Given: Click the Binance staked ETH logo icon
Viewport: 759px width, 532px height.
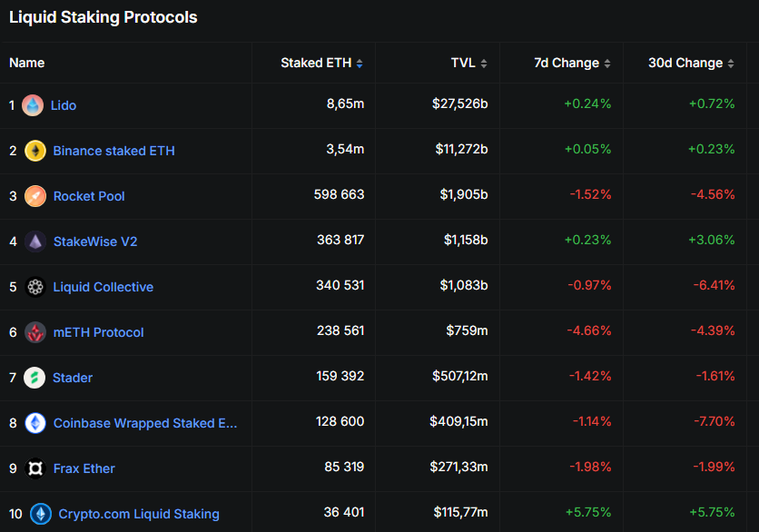Looking at the screenshot, I should point(35,151).
